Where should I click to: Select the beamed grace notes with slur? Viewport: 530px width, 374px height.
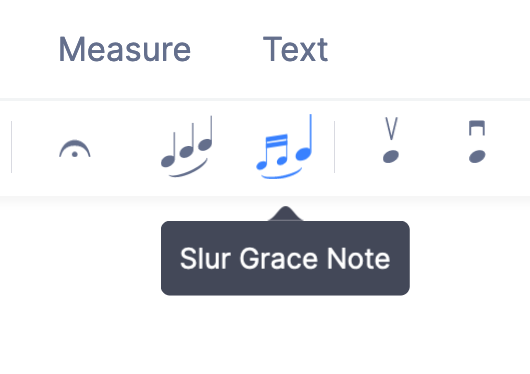[x=284, y=146]
